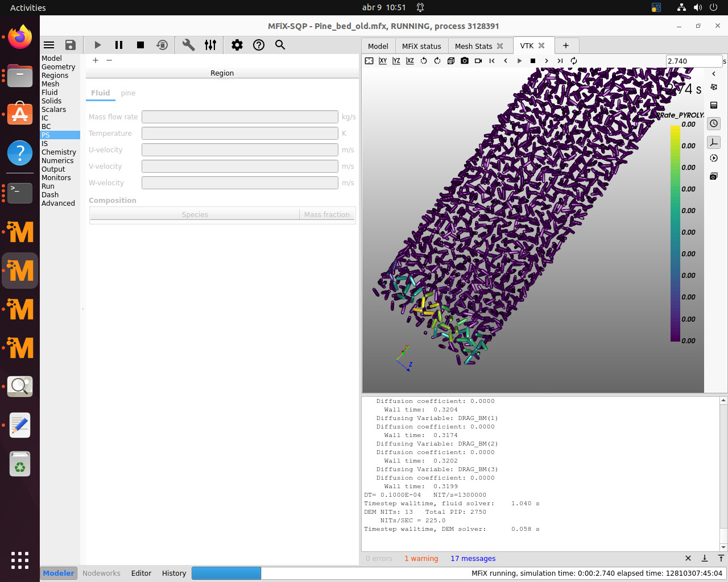
Task: Take a screenshot with the camera icon
Action: click(465, 61)
